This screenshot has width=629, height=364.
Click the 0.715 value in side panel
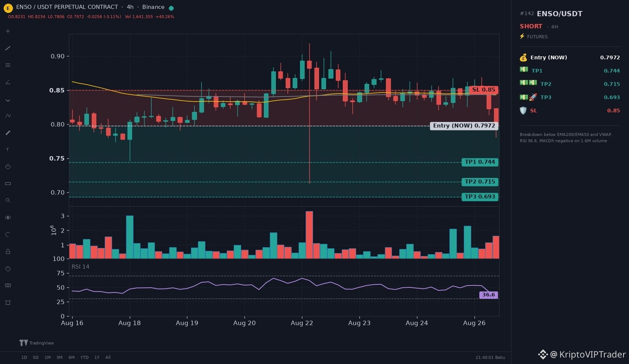pyautogui.click(x=612, y=84)
